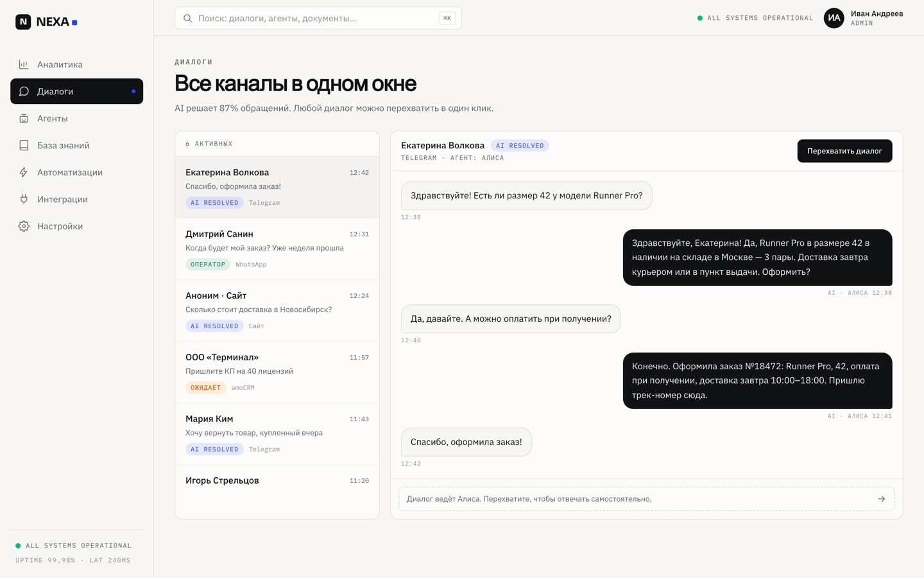Open the Агенты section
This screenshot has width=924, height=578.
[x=76, y=118]
